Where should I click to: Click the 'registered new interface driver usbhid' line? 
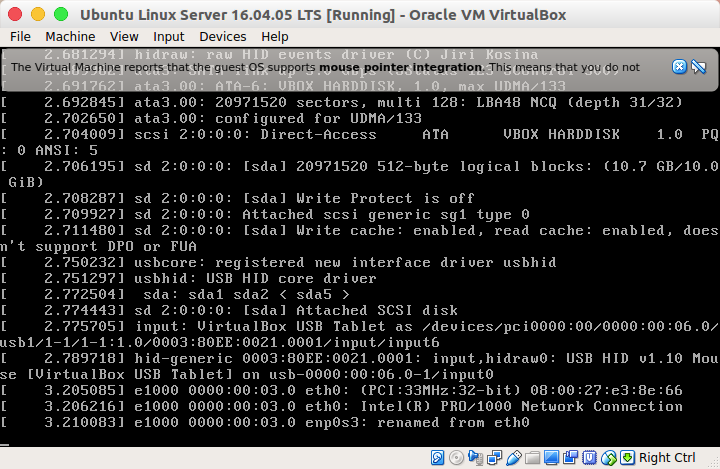278,263
